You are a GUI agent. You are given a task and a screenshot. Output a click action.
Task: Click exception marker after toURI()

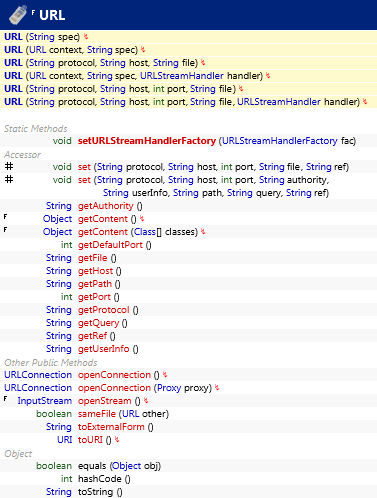tap(117, 440)
